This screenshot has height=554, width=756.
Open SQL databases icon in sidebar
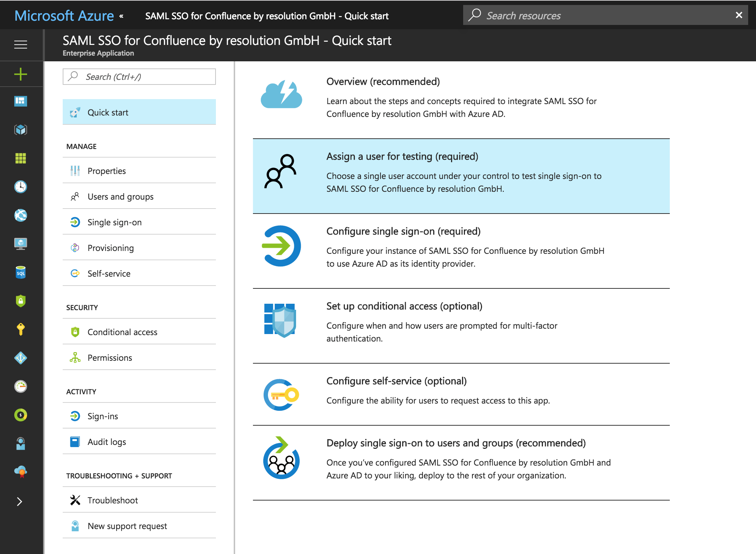pos(21,272)
